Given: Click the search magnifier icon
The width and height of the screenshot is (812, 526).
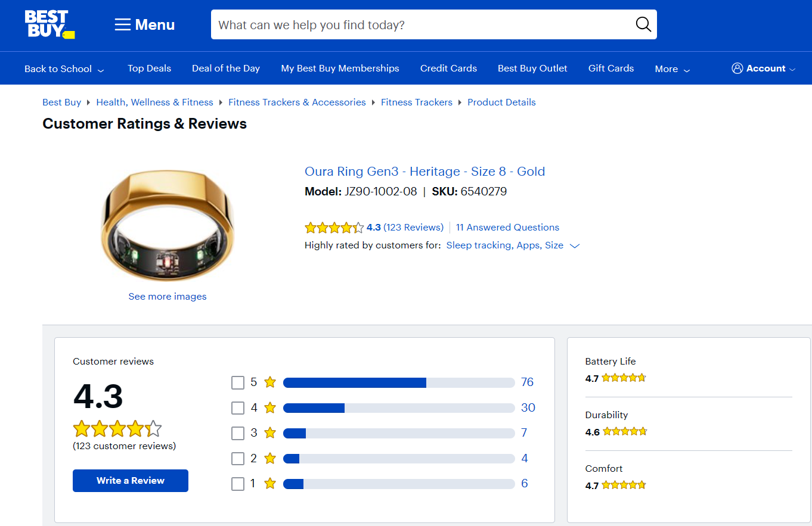Looking at the screenshot, I should (643, 24).
